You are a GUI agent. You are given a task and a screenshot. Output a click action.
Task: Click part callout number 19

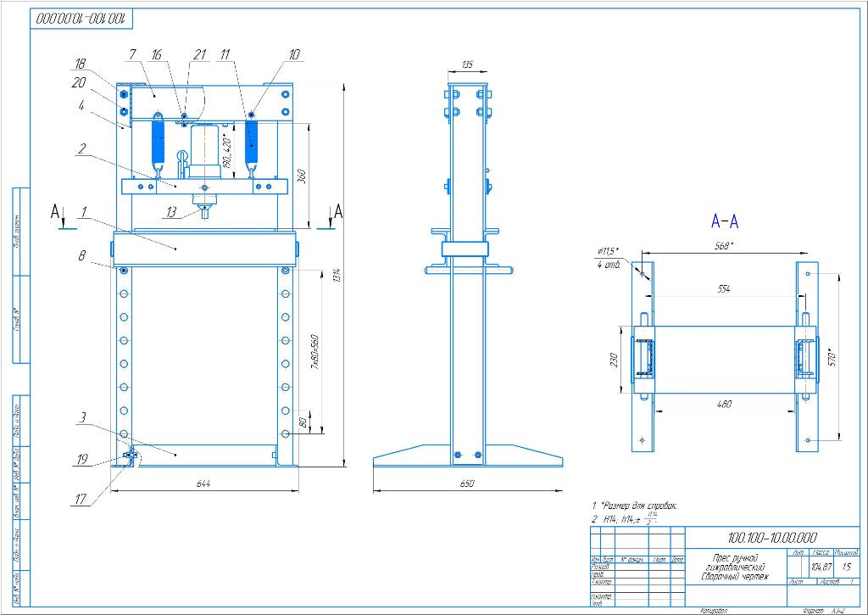click(x=82, y=459)
